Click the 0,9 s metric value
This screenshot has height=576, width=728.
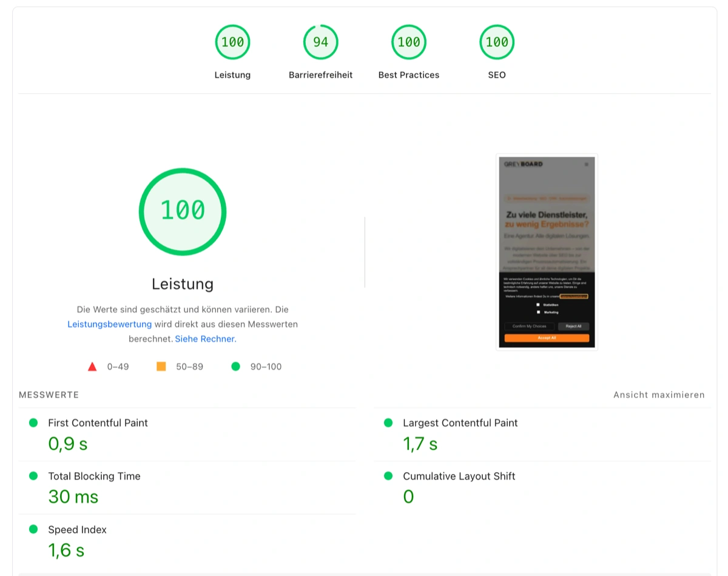coord(68,444)
